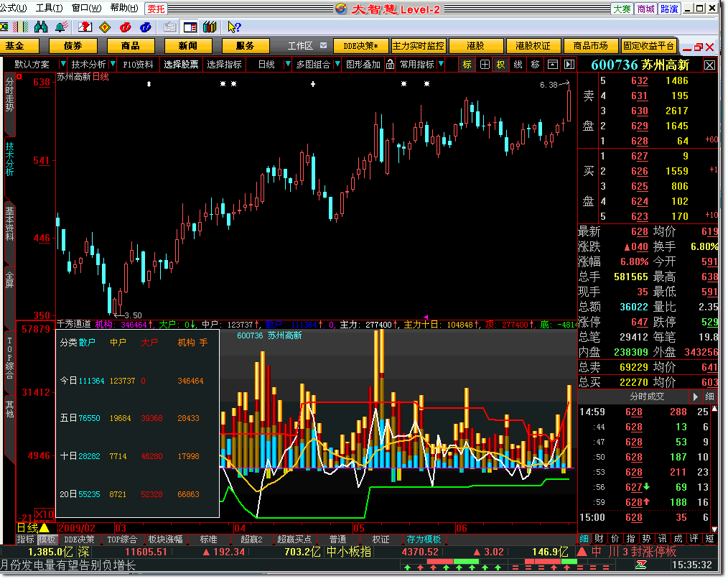Viewport: 728px width, 579px height.
Task: Switch to the 势 trend tab
Action: [x=647, y=539]
